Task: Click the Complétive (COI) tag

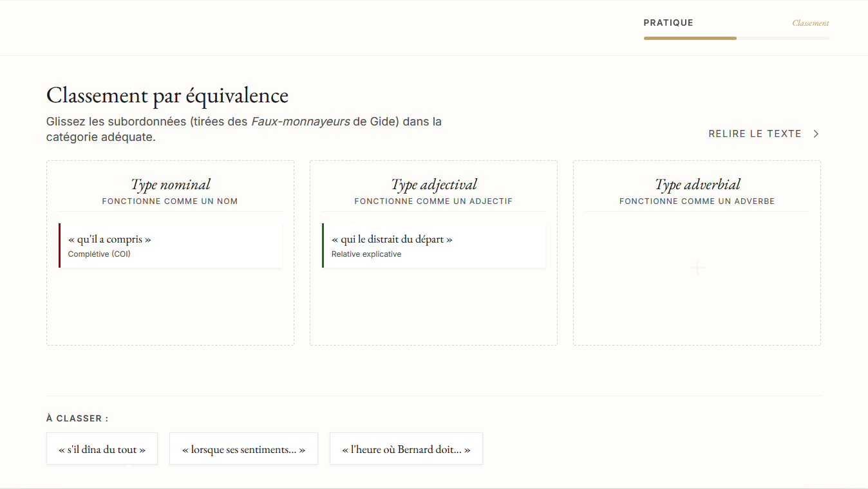Action: click(x=99, y=254)
